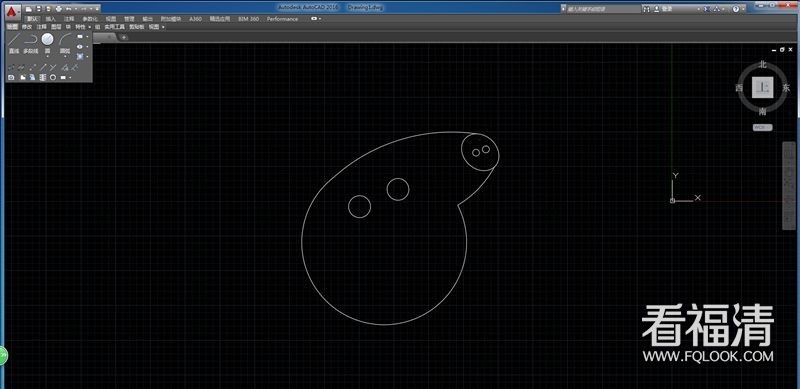Image resolution: width=800 pixels, height=389 pixels.
Task: Click the Plot/Print icon in quick access toolbar
Action: [59, 9]
